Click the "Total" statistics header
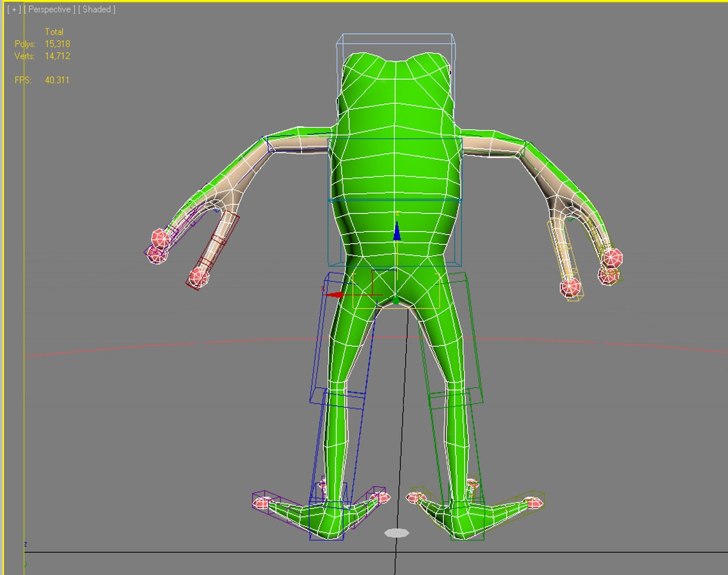728x575 pixels. pyautogui.click(x=54, y=32)
